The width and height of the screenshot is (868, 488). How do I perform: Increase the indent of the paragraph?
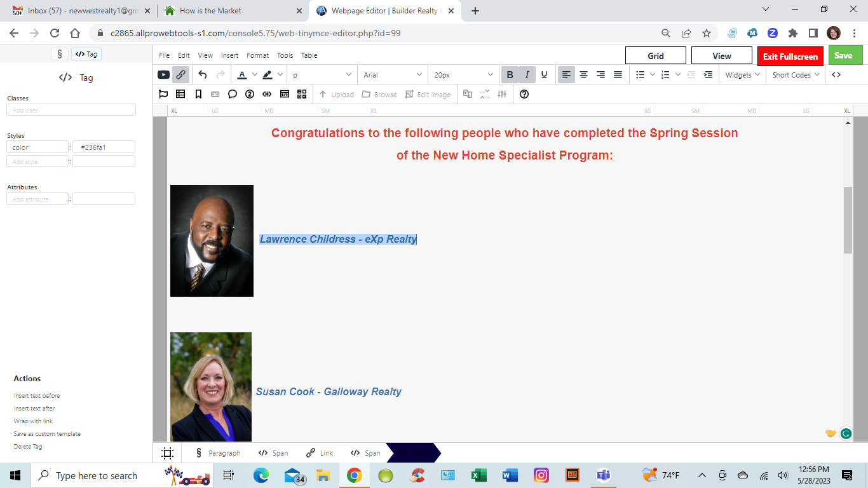click(708, 75)
